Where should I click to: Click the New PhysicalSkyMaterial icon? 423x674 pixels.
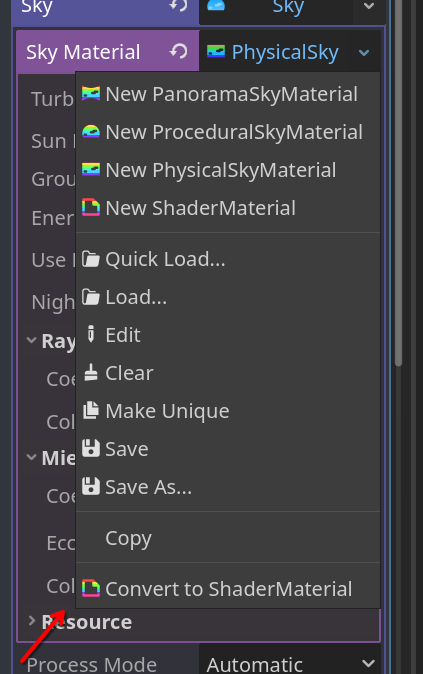[91, 169]
